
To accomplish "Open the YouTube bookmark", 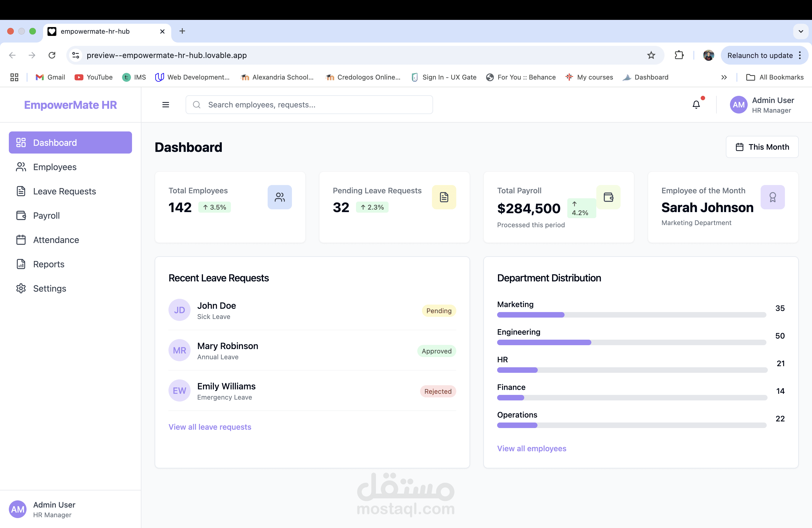I will [x=93, y=77].
